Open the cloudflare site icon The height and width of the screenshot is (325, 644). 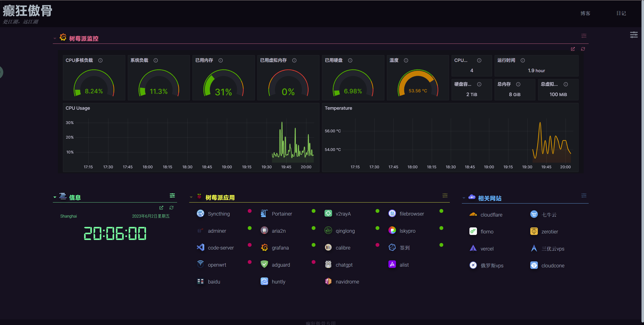(x=473, y=215)
